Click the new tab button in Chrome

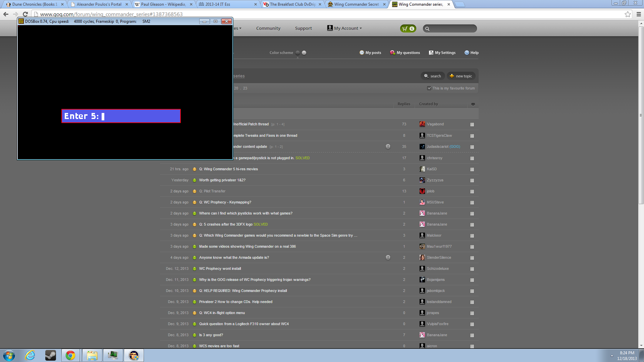pos(460,4)
